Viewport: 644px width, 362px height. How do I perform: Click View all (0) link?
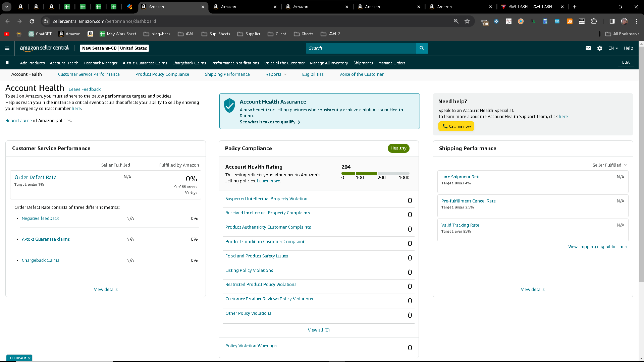319,330
